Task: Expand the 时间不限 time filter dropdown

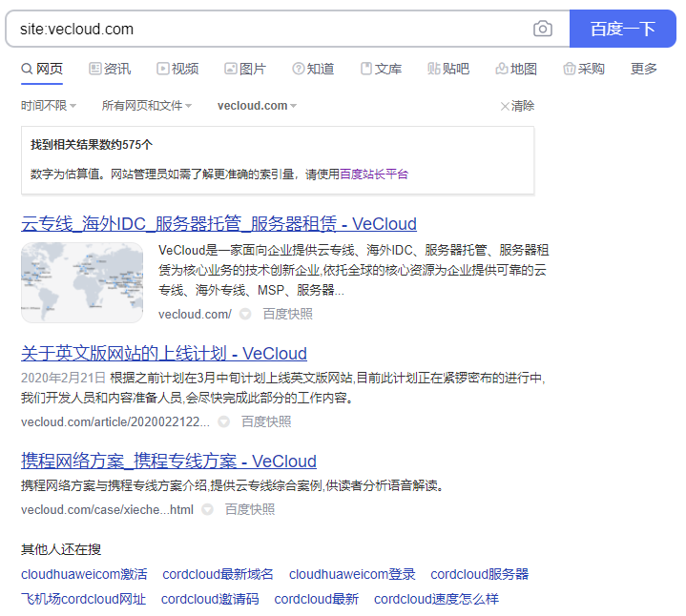Action: (x=49, y=106)
